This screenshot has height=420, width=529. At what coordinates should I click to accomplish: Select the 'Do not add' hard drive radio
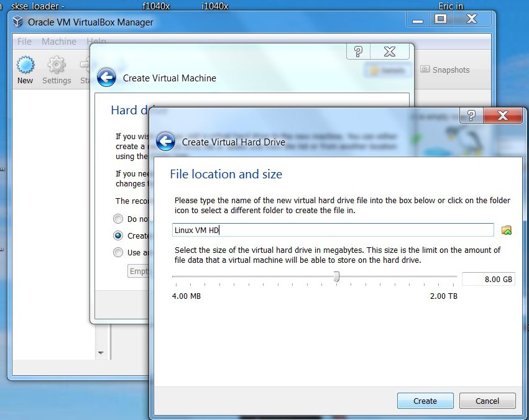[x=118, y=219]
